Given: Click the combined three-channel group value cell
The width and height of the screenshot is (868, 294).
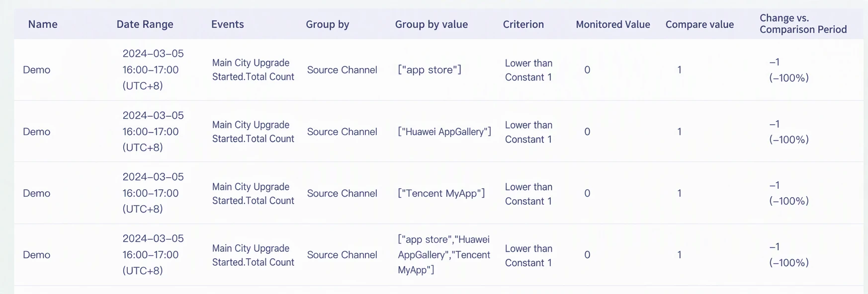Looking at the screenshot, I should click(444, 255).
